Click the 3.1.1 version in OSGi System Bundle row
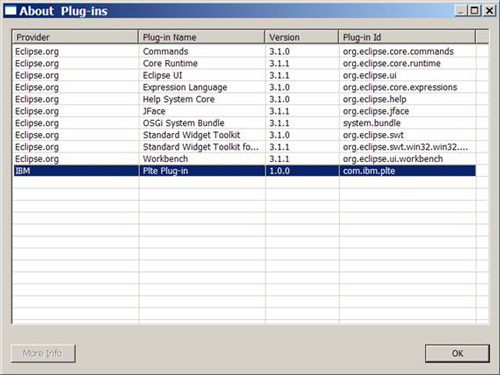Viewport: 500px width, 375px height. coord(279,123)
